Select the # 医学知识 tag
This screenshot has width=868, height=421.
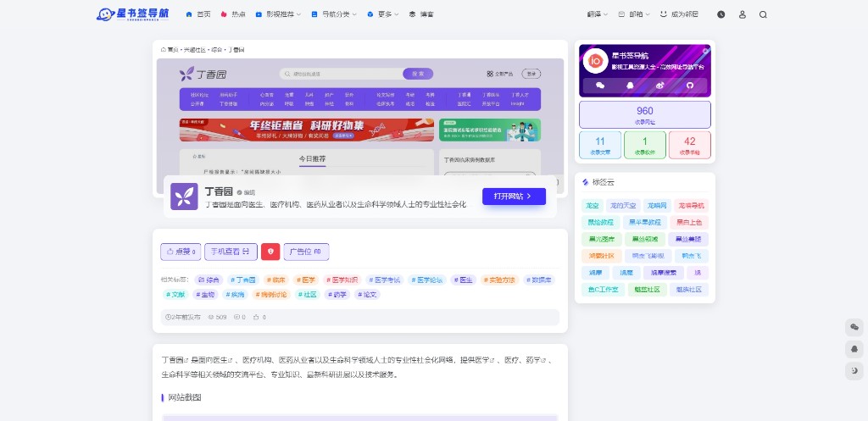pyautogui.click(x=342, y=280)
